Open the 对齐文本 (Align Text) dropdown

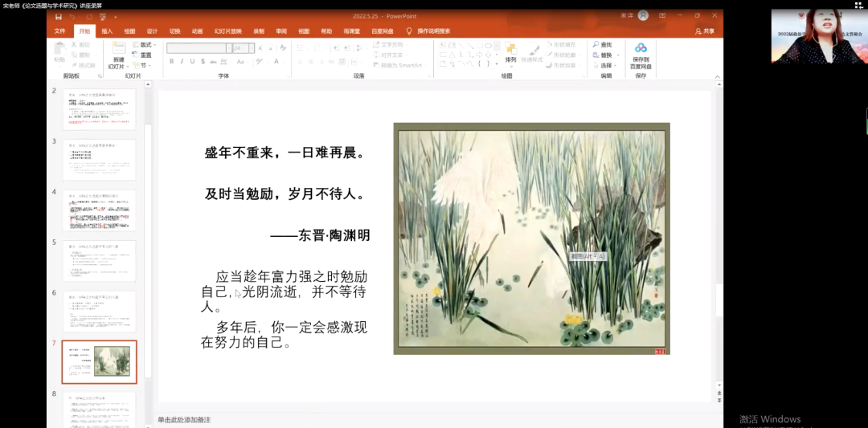click(390, 55)
